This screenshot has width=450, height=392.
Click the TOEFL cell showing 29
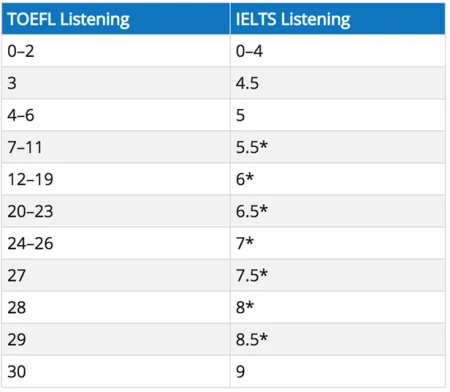(x=116, y=339)
